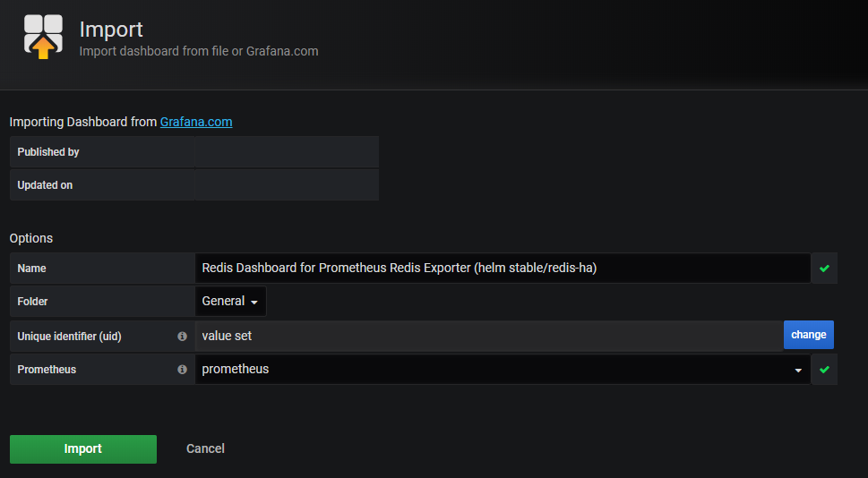The width and height of the screenshot is (868, 478).
Task: Click the Published by label
Action: (x=48, y=152)
